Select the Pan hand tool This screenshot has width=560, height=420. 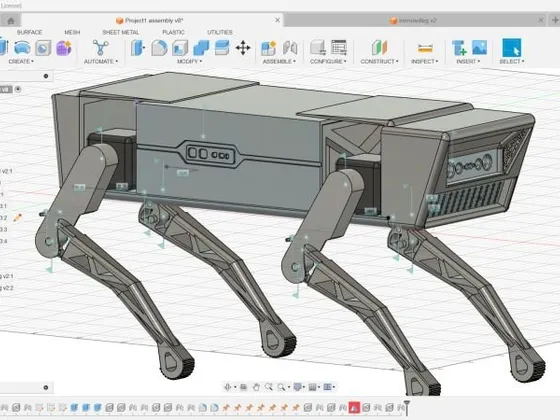(x=256, y=387)
